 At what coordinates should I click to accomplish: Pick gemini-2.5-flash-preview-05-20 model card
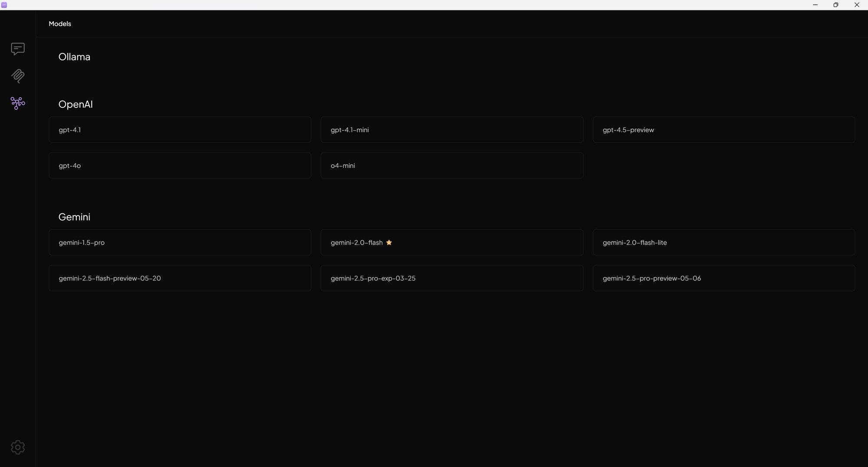coord(180,278)
